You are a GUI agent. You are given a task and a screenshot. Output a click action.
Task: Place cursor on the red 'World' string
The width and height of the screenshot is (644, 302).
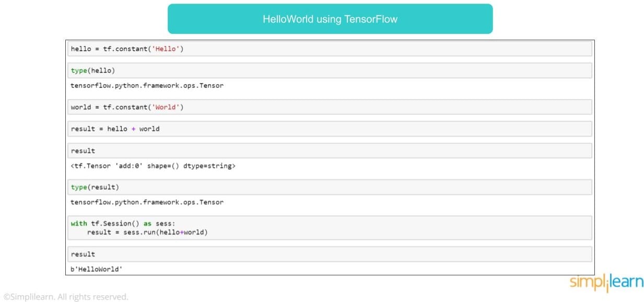[166, 107]
